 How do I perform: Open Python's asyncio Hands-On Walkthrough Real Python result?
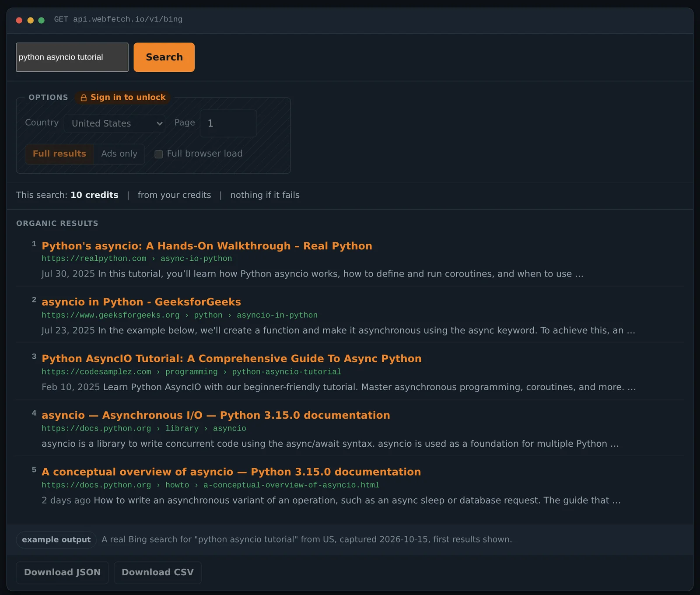pyautogui.click(x=207, y=246)
